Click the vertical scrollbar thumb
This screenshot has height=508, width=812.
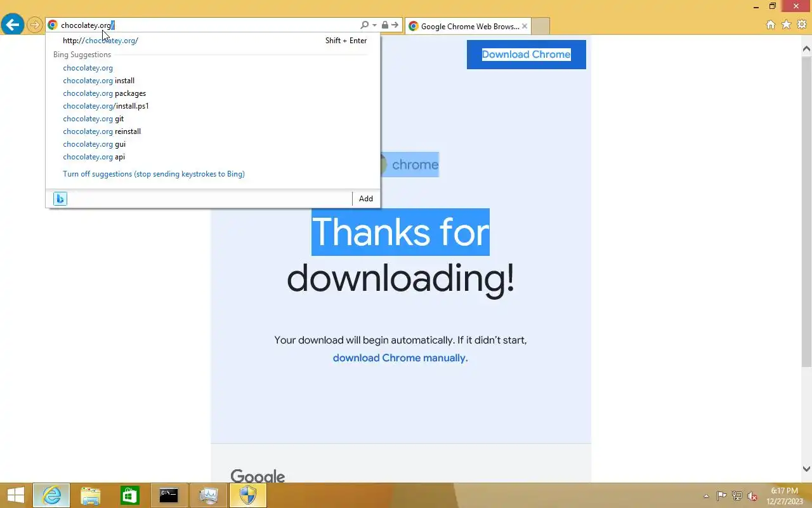tap(806, 211)
